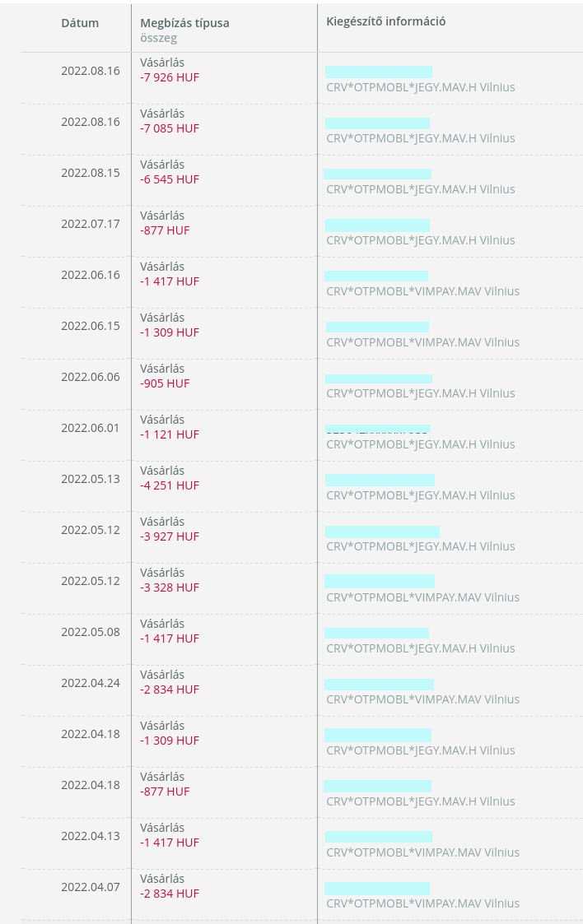The height and width of the screenshot is (924, 583).
Task: Choose the -1 121 HUF purchase amount
Action: pos(170,434)
